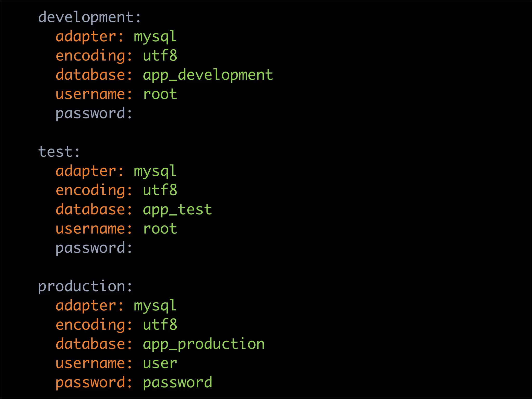Click the "test:" section header
The image size is (532, 399).
pyautogui.click(x=59, y=152)
